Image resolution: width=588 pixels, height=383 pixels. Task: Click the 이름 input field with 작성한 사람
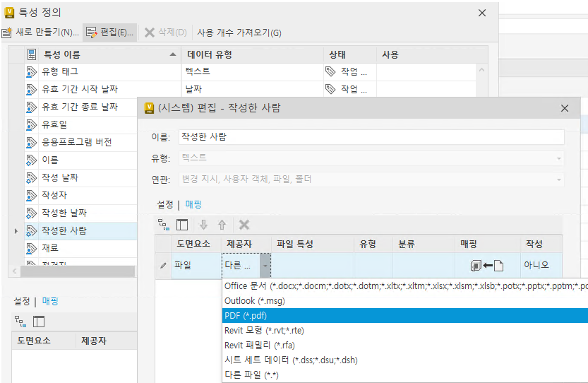click(371, 137)
